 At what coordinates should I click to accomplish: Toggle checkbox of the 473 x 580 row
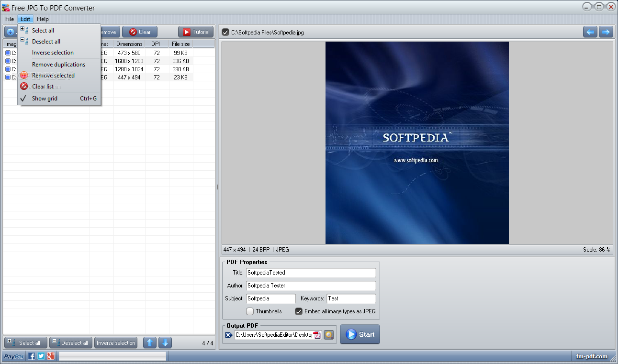coord(8,53)
